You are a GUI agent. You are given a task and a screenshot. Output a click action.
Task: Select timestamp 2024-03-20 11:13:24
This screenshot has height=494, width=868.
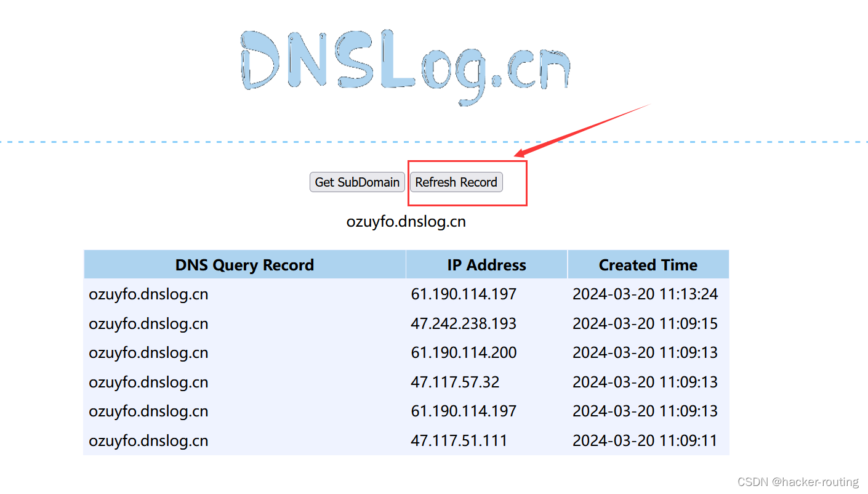(645, 294)
